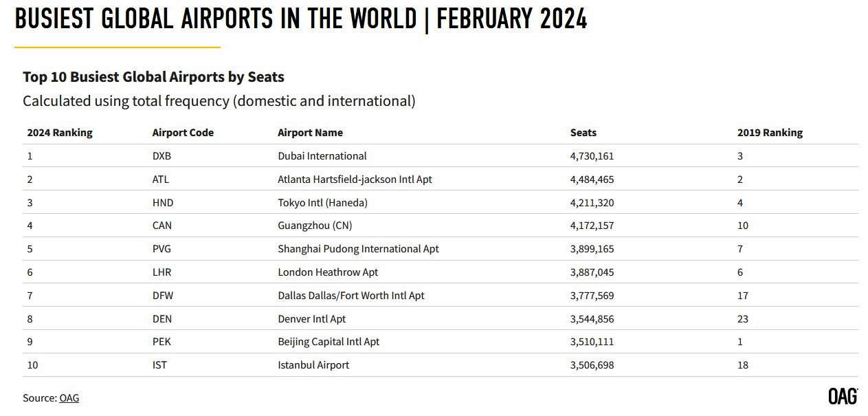This screenshot has width=868, height=416.
Task: Click Istanbul Airport name
Action: point(313,365)
